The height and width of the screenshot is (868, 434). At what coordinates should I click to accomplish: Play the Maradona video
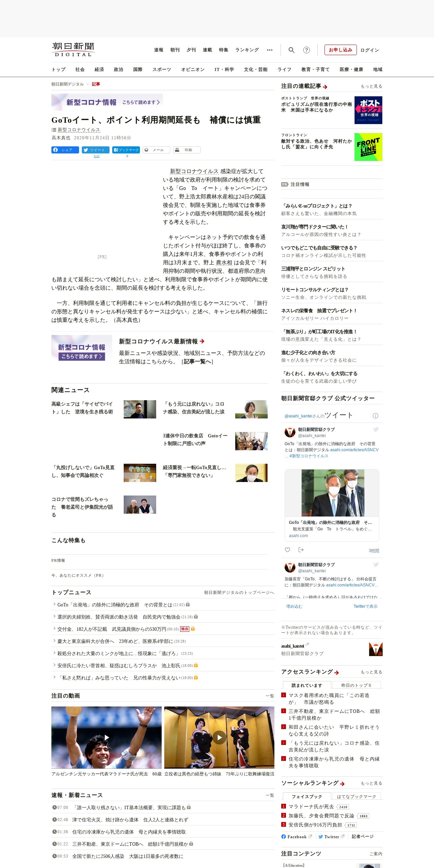[x=106, y=737]
